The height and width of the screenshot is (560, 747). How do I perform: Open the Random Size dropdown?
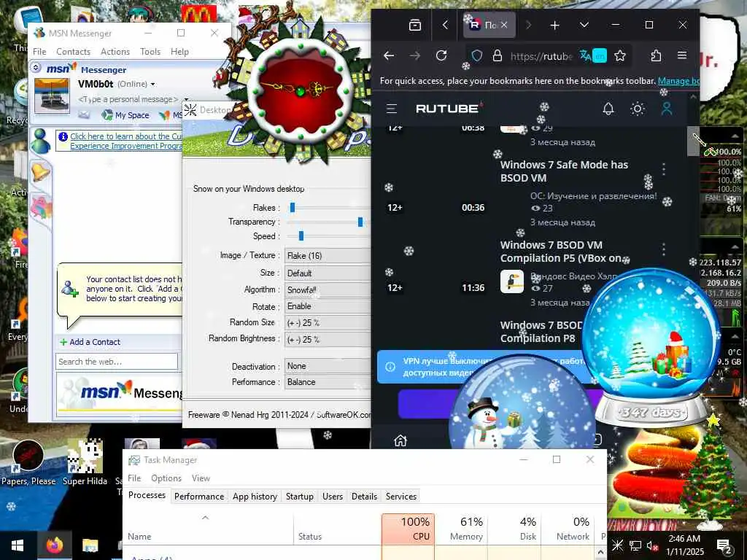[328, 323]
